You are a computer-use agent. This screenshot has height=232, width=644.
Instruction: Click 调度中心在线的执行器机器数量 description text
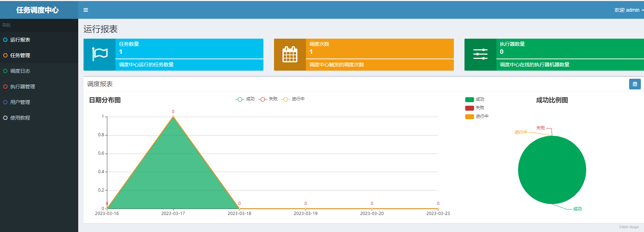pyautogui.click(x=535, y=65)
